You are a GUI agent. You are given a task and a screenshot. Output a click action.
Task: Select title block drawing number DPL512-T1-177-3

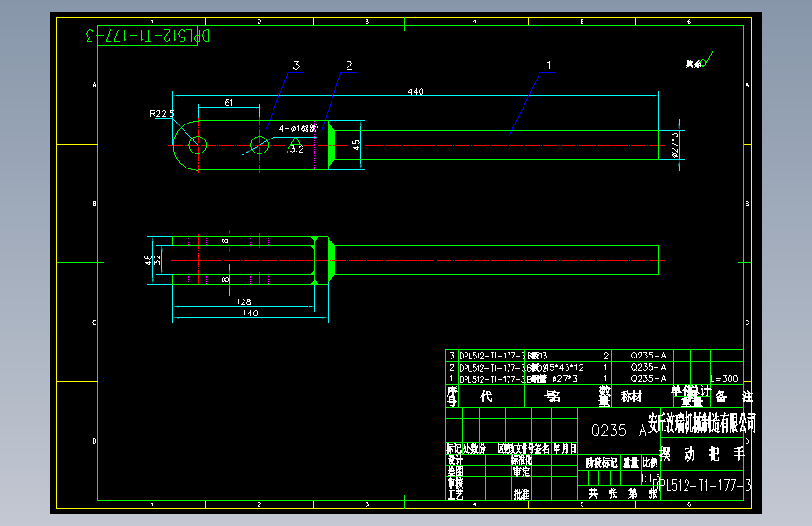(x=701, y=486)
